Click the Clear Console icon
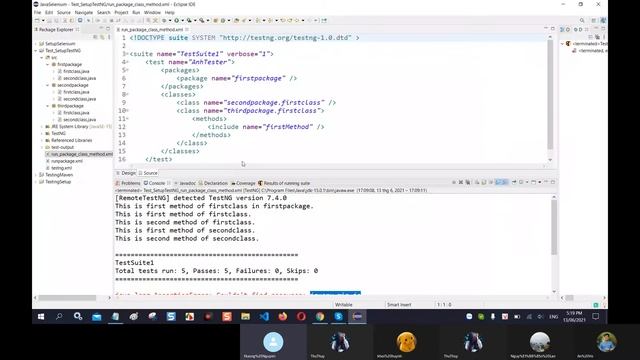Screen dimensions: 640x360 click(x=477, y=182)
